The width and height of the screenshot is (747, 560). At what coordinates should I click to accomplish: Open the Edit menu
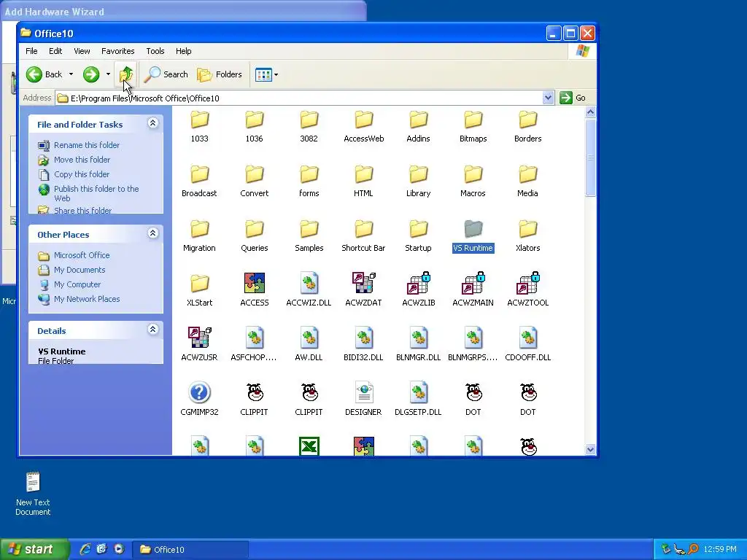[55, 51]
